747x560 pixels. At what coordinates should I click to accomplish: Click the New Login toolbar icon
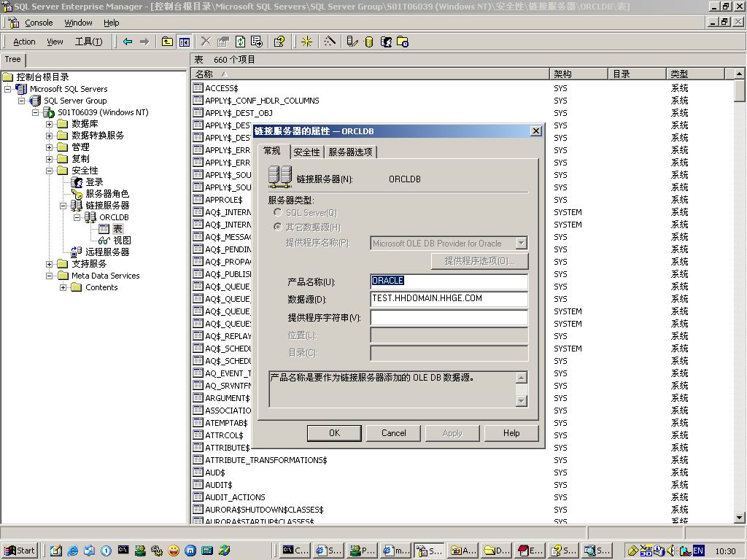click(x=386, y=42)
